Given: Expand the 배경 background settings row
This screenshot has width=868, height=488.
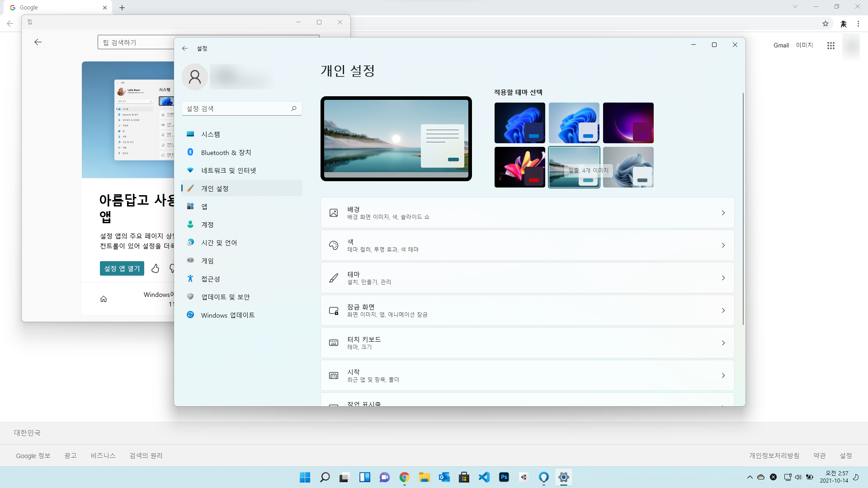Looking at the screenshot, I should (527, 213).
